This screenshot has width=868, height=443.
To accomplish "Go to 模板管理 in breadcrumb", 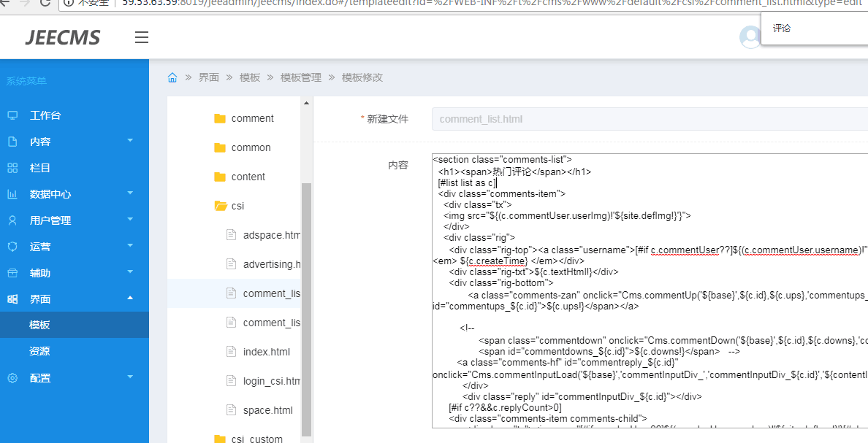I will pos(300,77).
